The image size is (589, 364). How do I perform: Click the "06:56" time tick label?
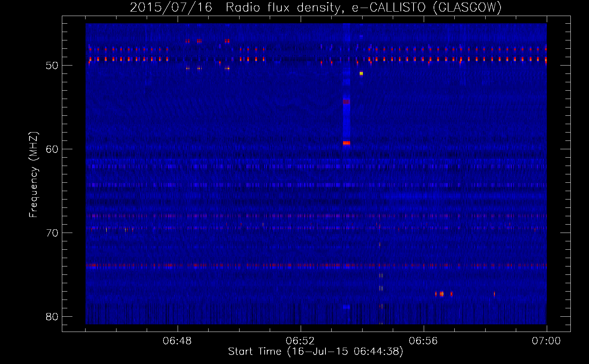[x=423, y=341]
